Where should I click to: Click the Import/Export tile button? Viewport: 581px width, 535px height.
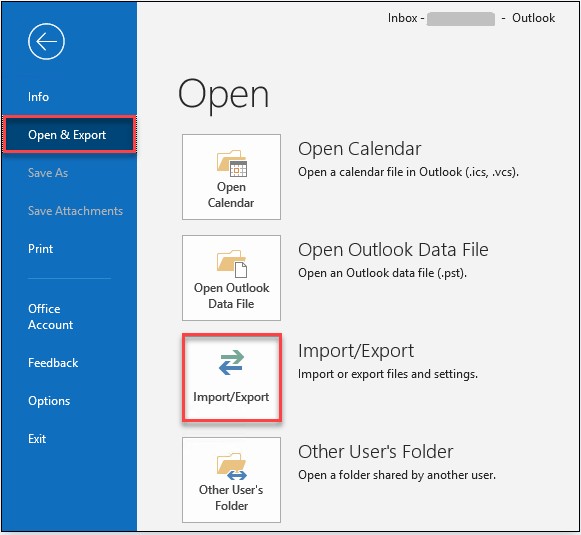pos(232,378)
